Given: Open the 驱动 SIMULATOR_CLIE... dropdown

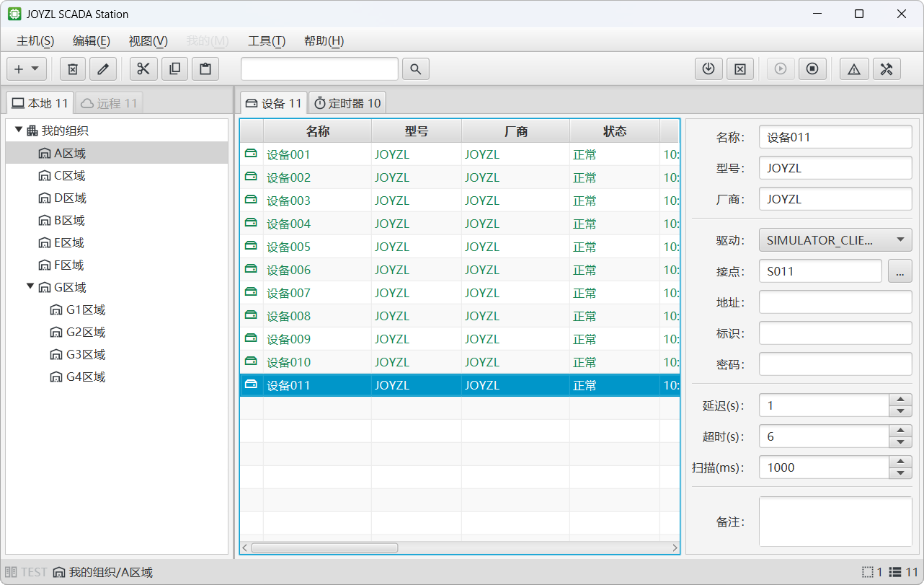Looking at the screenshot, I should [835, 239].
